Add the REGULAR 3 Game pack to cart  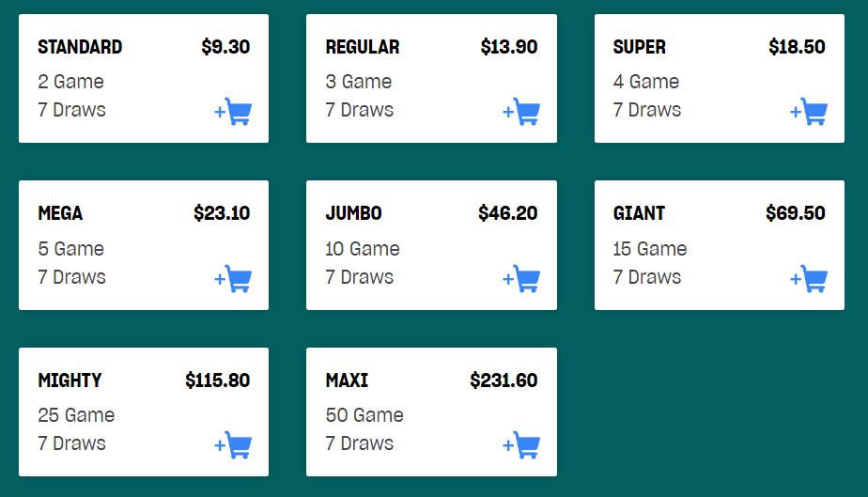521,112
